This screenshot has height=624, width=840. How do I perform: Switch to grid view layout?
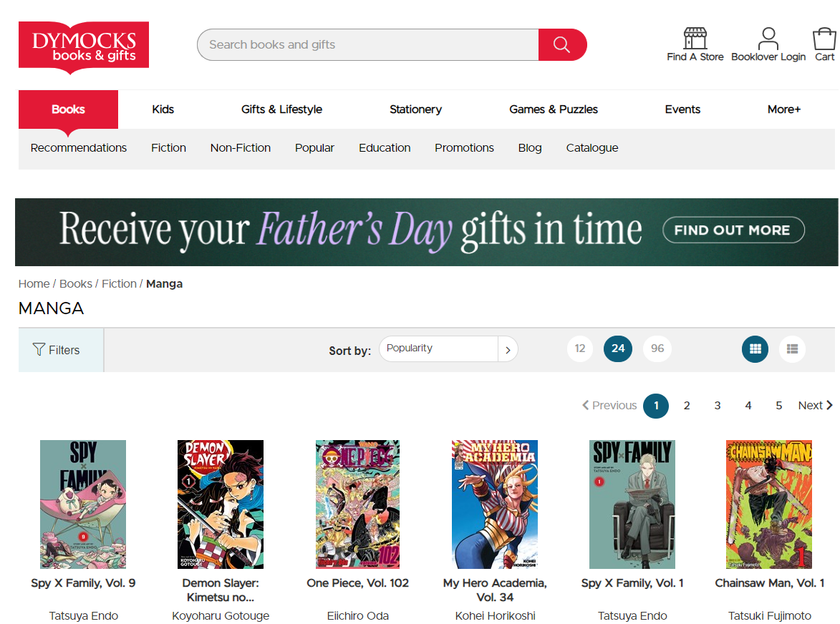pos(755,349)
